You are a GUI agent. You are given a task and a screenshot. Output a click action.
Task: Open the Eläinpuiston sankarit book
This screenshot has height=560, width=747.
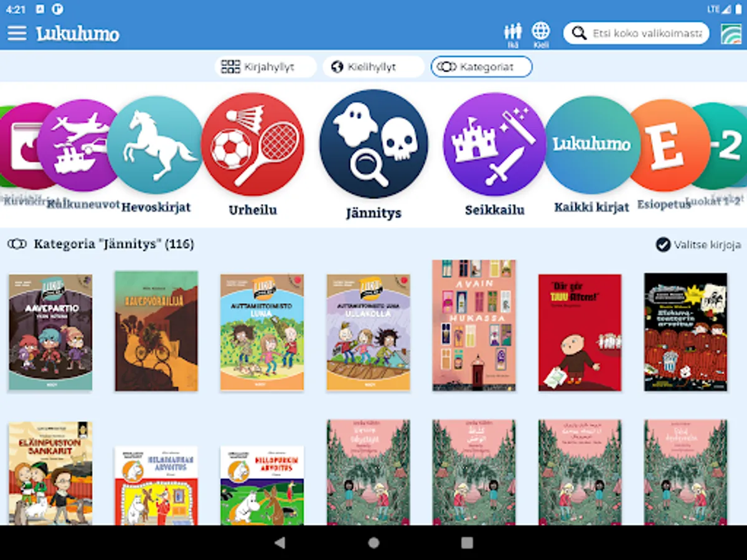[50, 474]
